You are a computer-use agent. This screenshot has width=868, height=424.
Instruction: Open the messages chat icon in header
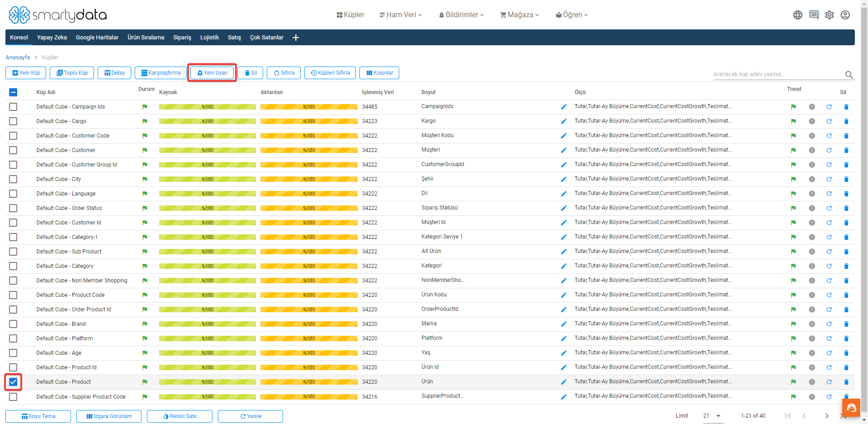click(x=814, y=15)
